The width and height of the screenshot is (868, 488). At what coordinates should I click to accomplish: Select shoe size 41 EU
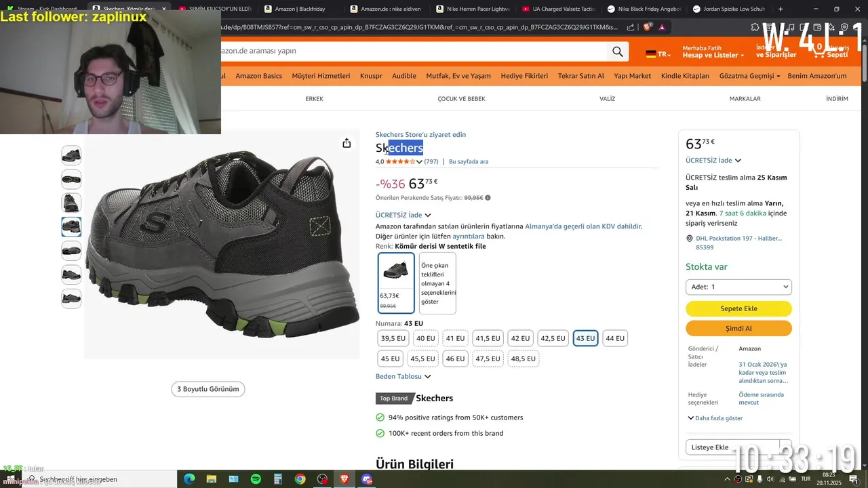click(456, 338)
